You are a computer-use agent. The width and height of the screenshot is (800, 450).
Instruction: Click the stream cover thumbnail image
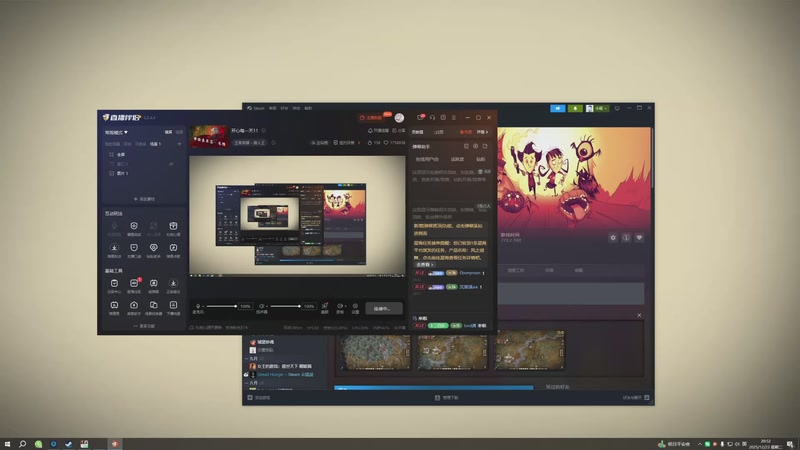tap(209, 136)
